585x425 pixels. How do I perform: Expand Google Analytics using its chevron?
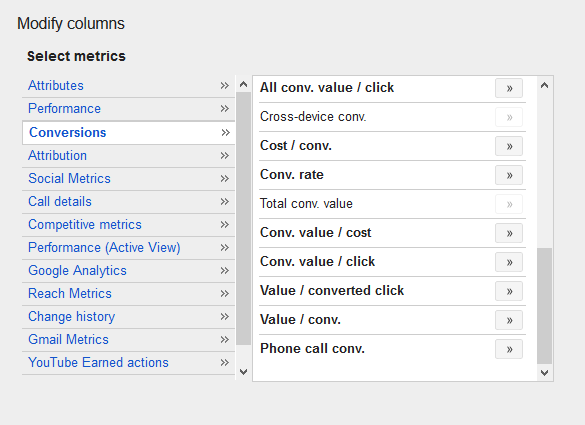pyautogui.click(x=224, y=271)
